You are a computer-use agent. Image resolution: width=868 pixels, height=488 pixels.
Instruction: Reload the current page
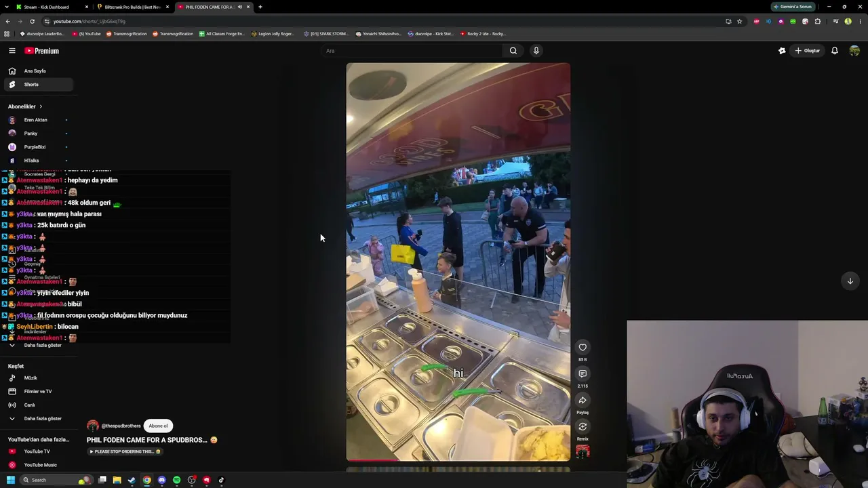coord(32,21)
